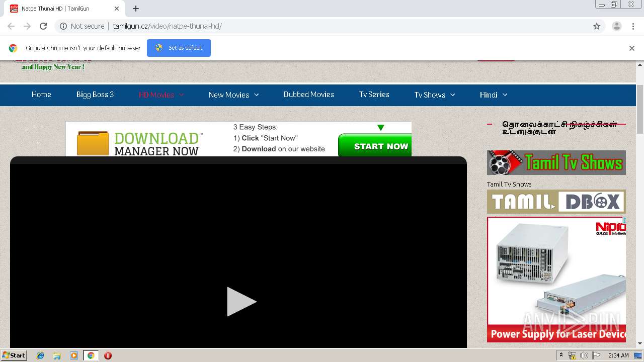Click the volume speaker tray icon

(x=584, y=355)
